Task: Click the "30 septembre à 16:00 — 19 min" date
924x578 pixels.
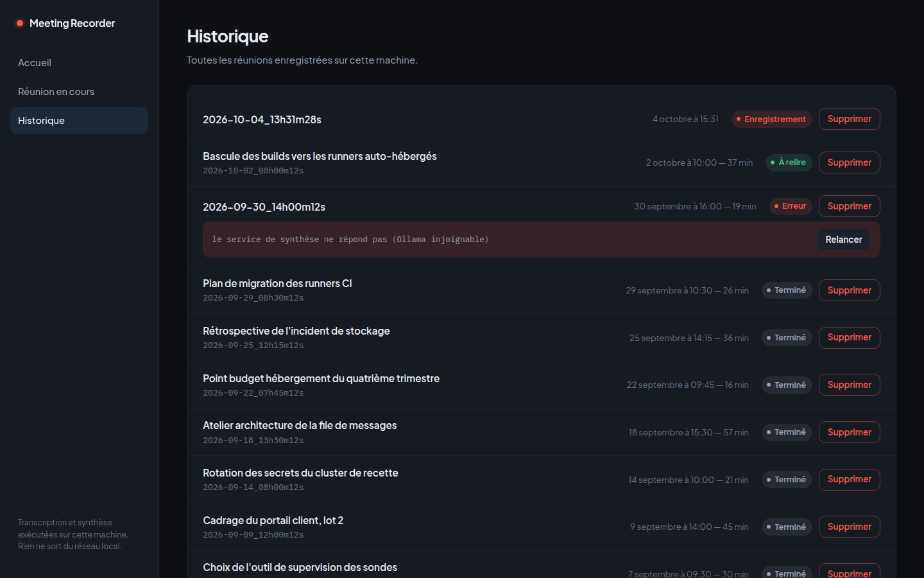Action: 695,206
